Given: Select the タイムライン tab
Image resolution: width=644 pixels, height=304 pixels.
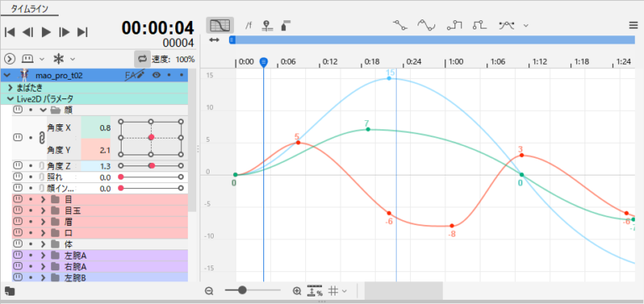Looking at the screenshot, I should pos(29,9).
